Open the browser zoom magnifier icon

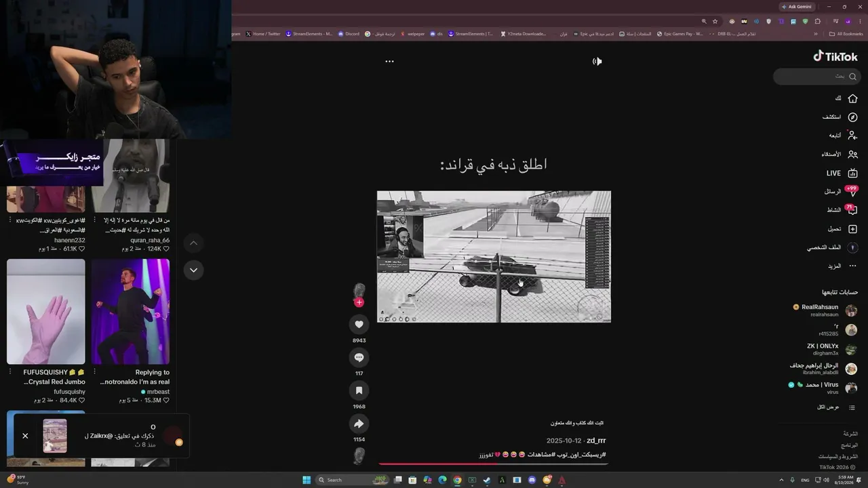[x=704, y=22]
